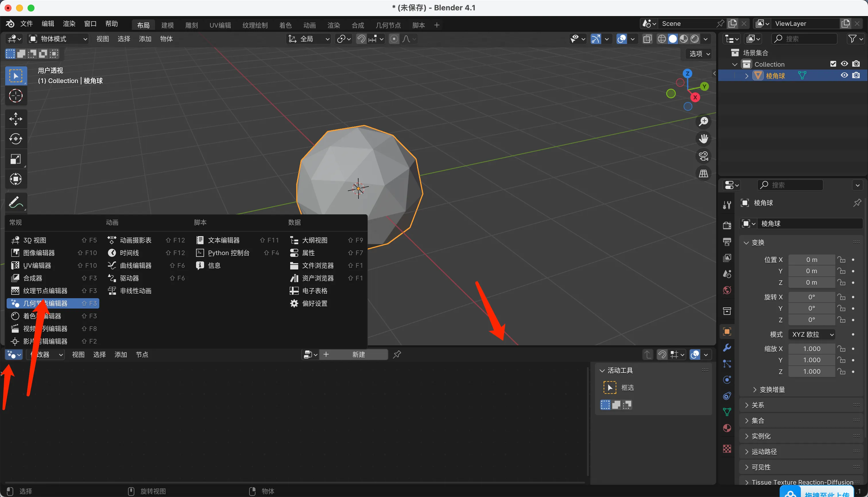Screen dimensions: 868x497
Task: Open Modifier properties wrench tab
Action: pyautogui.click(x=727, y=348)
